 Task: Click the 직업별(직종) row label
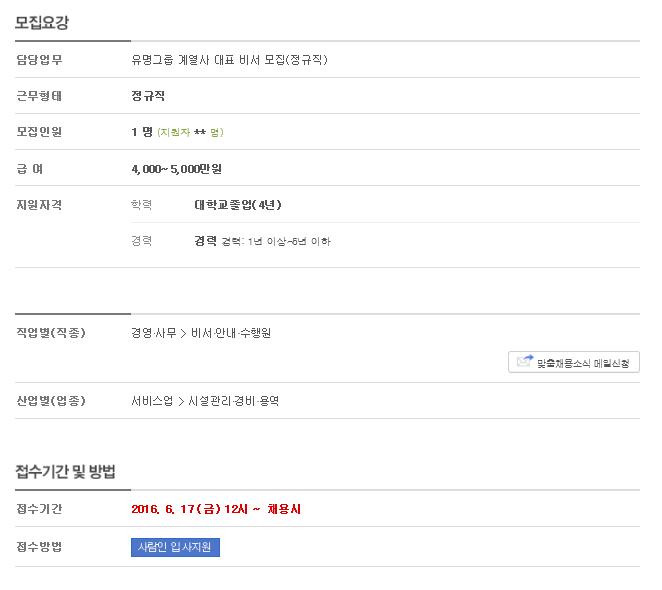point(51,333)
